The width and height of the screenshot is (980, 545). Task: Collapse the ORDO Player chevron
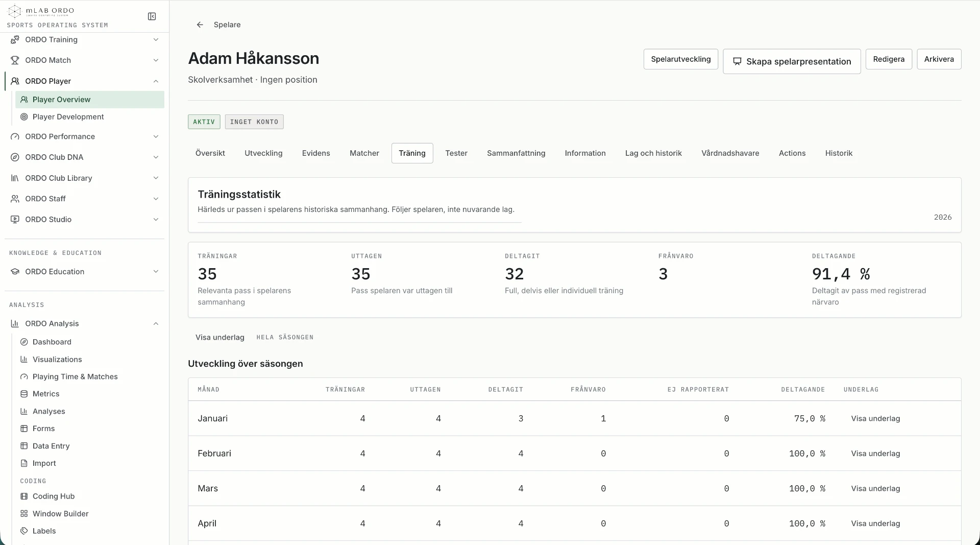[x=156, y=81]
